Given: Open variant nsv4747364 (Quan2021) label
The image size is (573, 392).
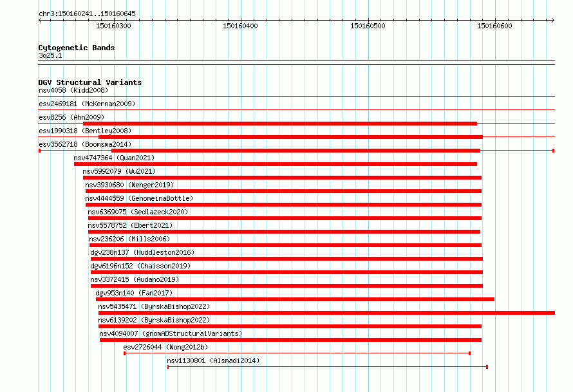Looking at the screenshot, I should pyautogui.click(x=114, y=158).
